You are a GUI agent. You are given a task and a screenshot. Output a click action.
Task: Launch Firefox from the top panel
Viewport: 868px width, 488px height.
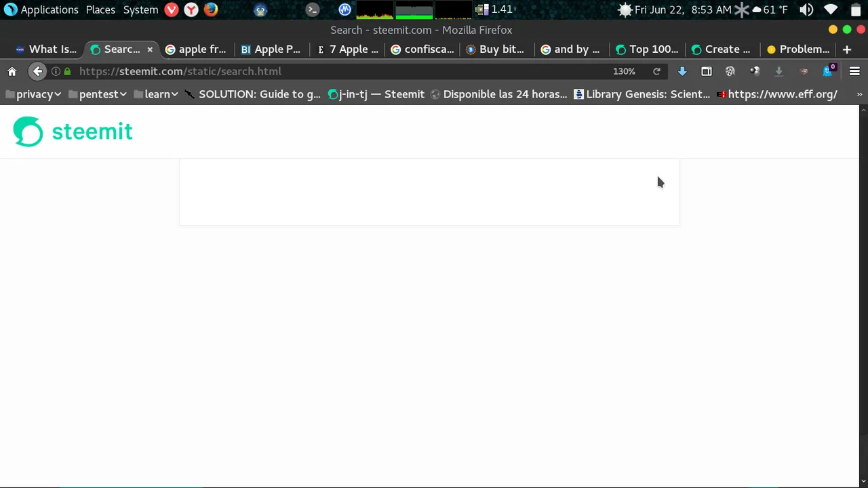coord(211,9)
